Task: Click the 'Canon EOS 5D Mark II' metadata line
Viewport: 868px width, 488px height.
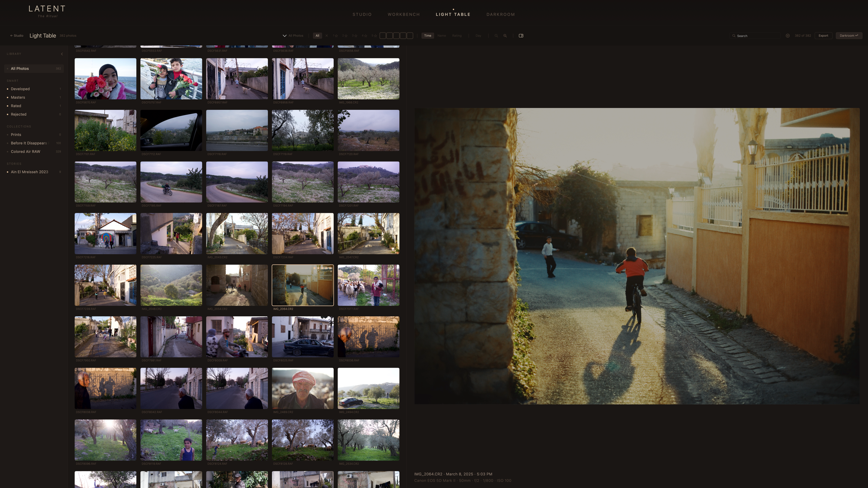Action: click(x=462, y=481)
